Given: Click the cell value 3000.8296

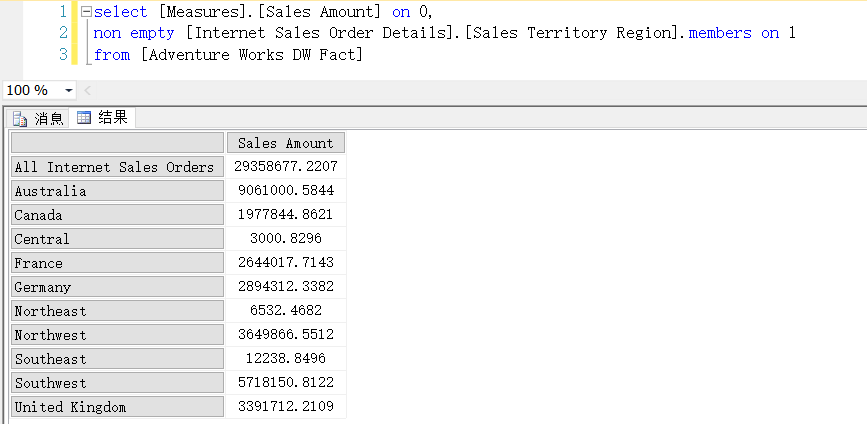Looking at the screenshot, I should click(286, 238).
